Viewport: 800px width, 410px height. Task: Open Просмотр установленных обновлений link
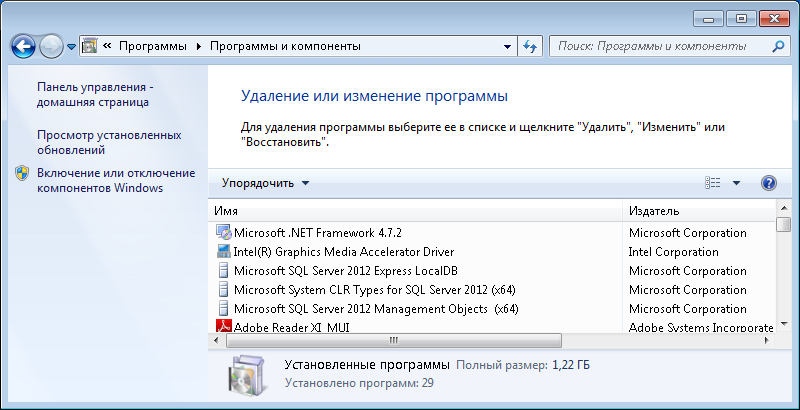click(109, 143)
